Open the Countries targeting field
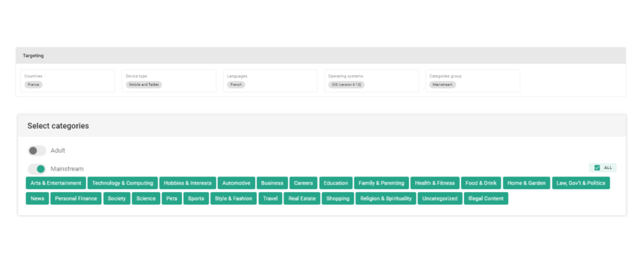The image size is (644, 264). pyautogui.click(x=68, y=81)
